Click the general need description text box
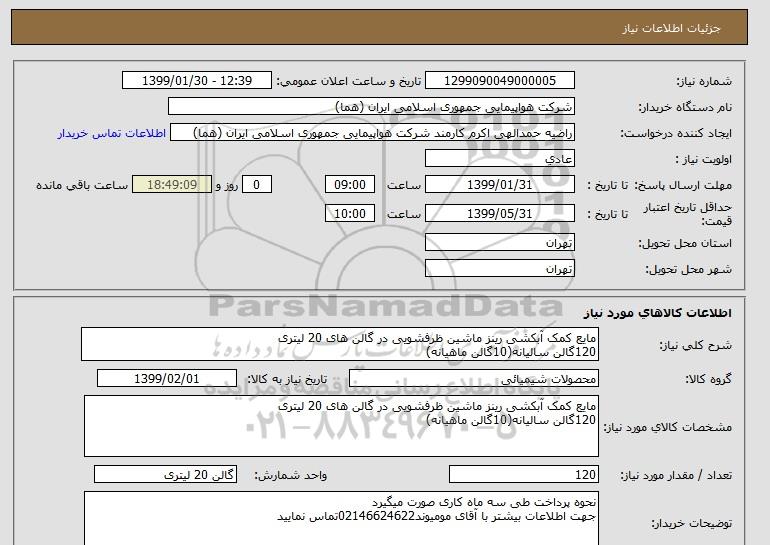 [x=340, y=345]
